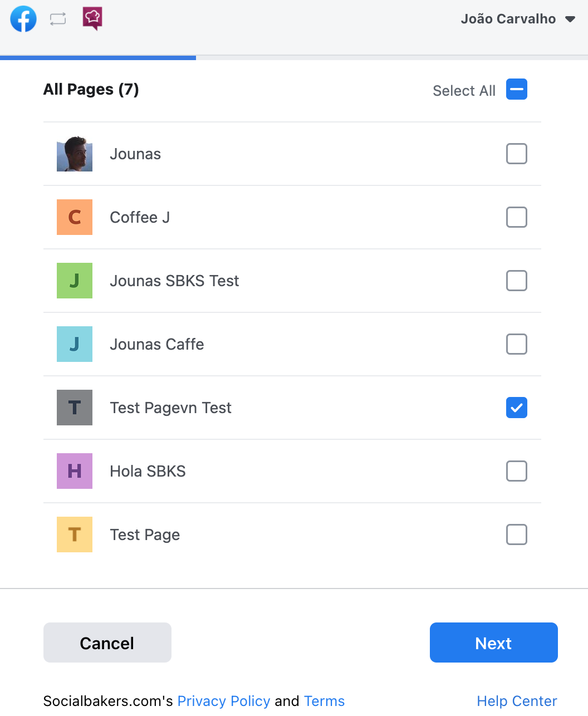Click the sync arrows icon

pyautogui.click(x=58, y=19)
